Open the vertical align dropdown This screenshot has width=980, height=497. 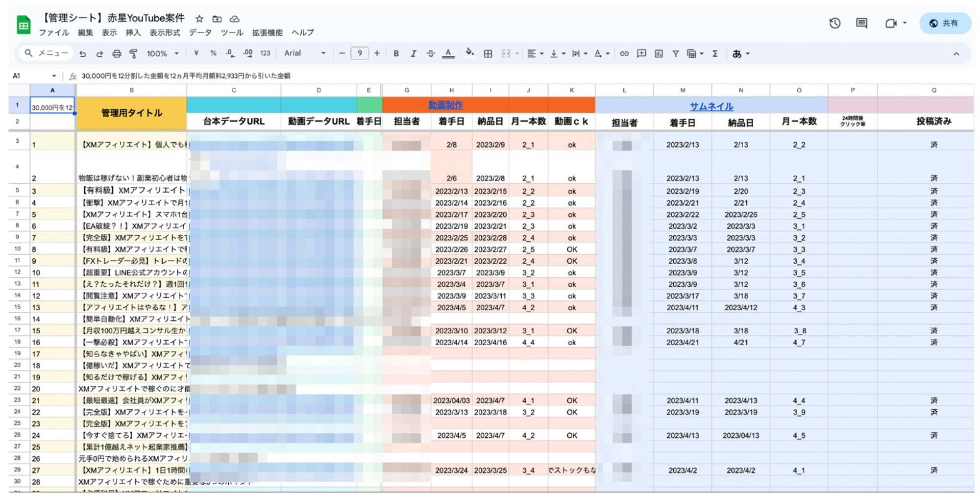(x=558, y=54)
